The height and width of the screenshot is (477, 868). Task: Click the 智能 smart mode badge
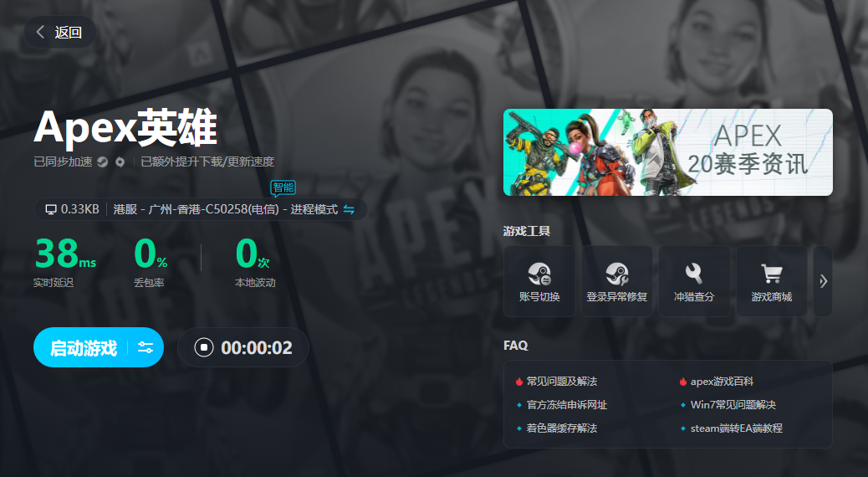tap(283, 187)
